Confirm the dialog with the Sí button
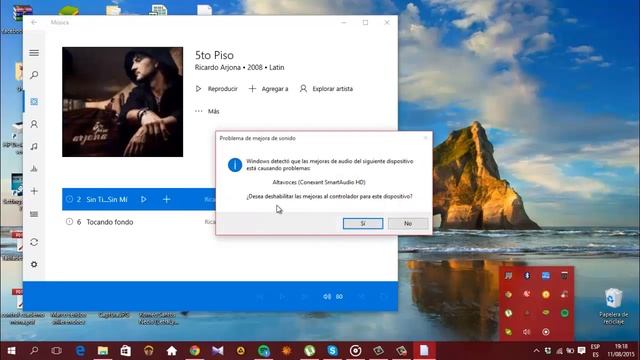This screenshot has width=640, height=360. [x=363, y=223]
